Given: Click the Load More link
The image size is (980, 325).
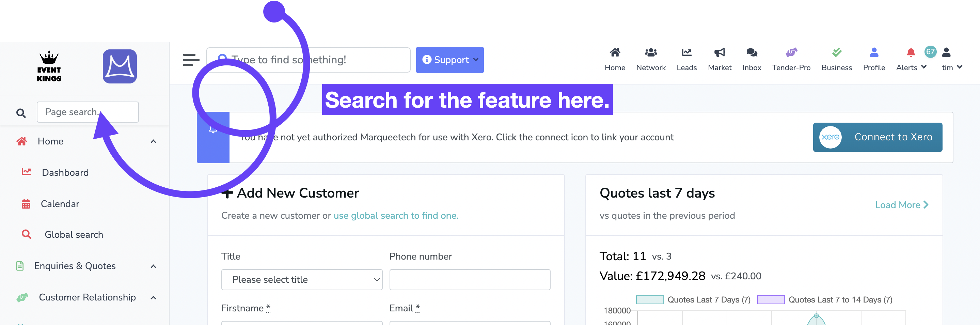Looking at the screenshot, I should pyautogui.click(x=901, y=205).
